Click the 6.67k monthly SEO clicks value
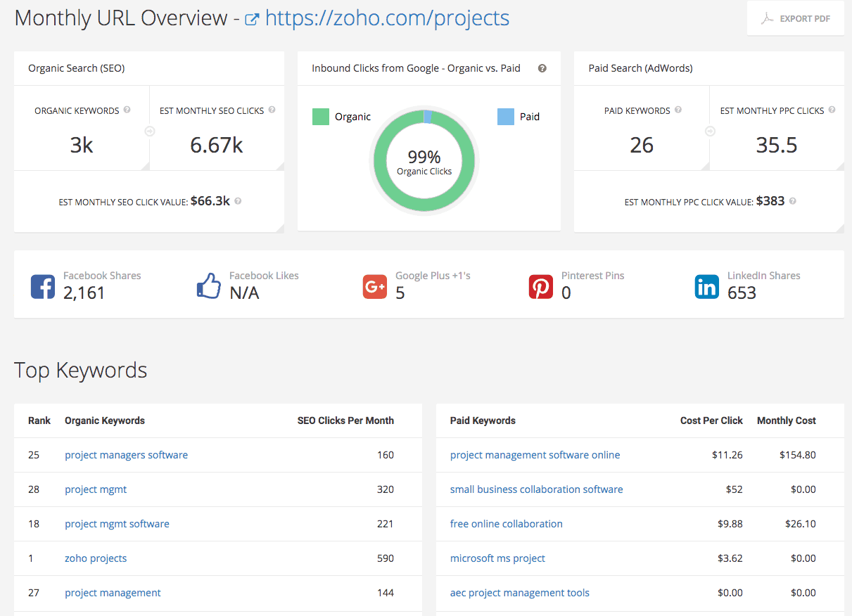 217,145
